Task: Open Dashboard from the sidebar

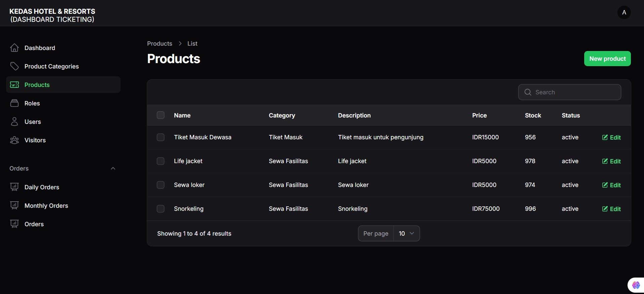Action: 63,48
